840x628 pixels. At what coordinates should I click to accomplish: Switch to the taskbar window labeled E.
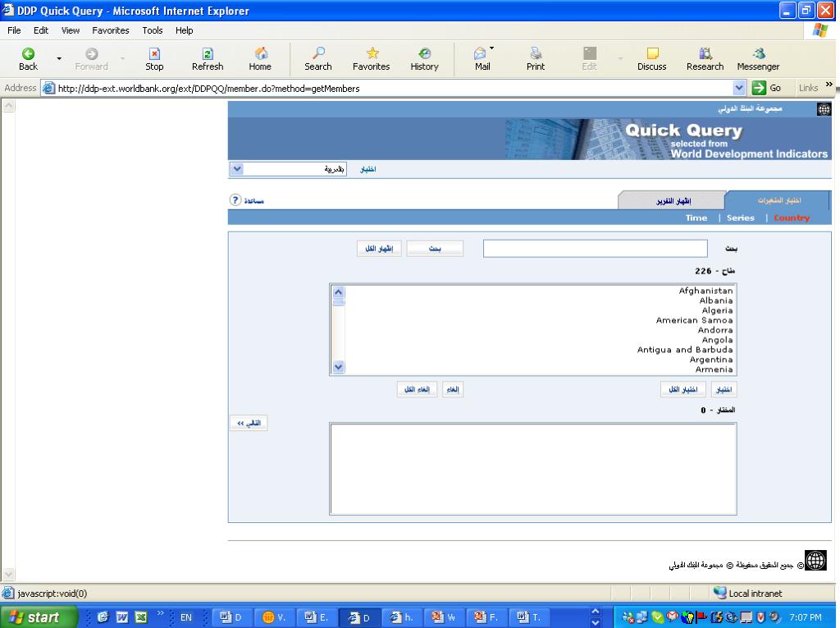[x=317, y=617]
